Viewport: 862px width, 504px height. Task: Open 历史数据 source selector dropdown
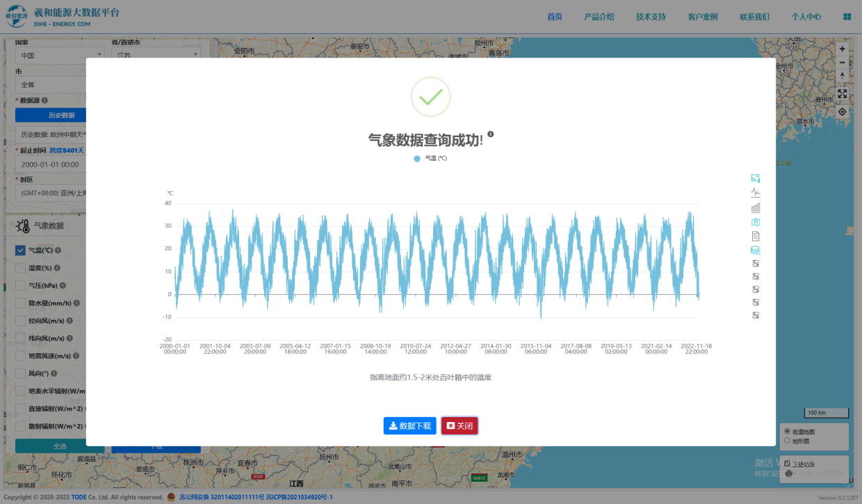(51, 134)
